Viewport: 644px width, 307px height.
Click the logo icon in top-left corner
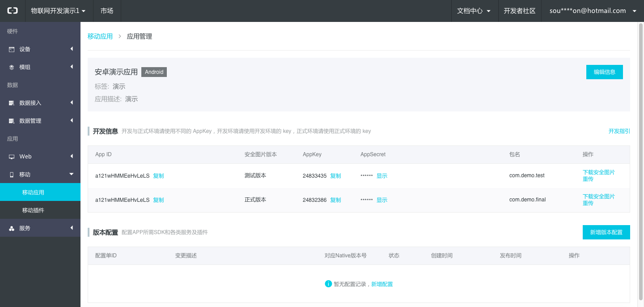point(13,11)
